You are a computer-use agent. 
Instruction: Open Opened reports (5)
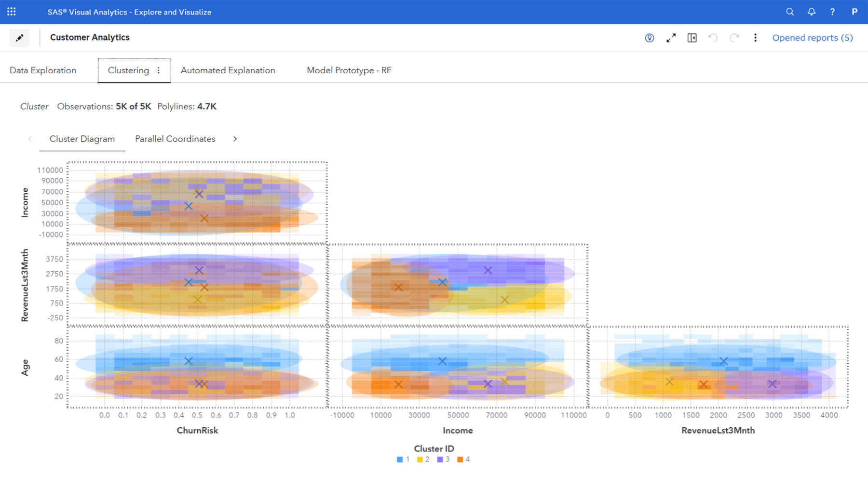click(x=812, y=38)
